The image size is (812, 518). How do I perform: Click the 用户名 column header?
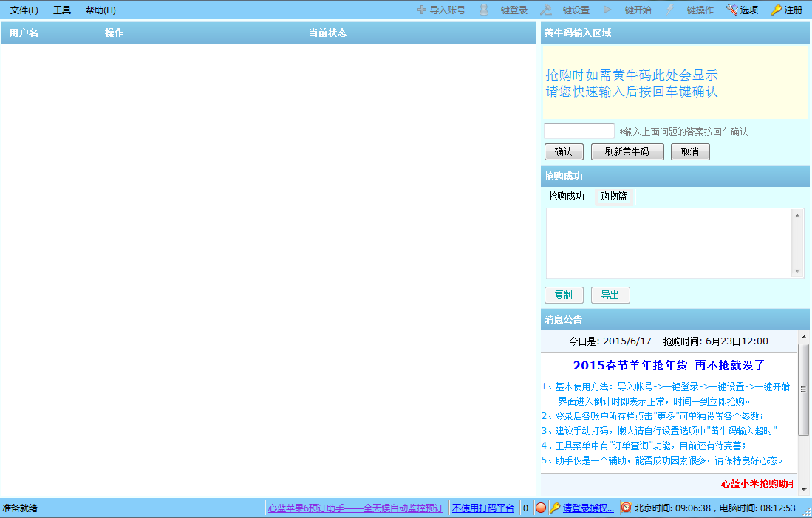pos(24,33)
